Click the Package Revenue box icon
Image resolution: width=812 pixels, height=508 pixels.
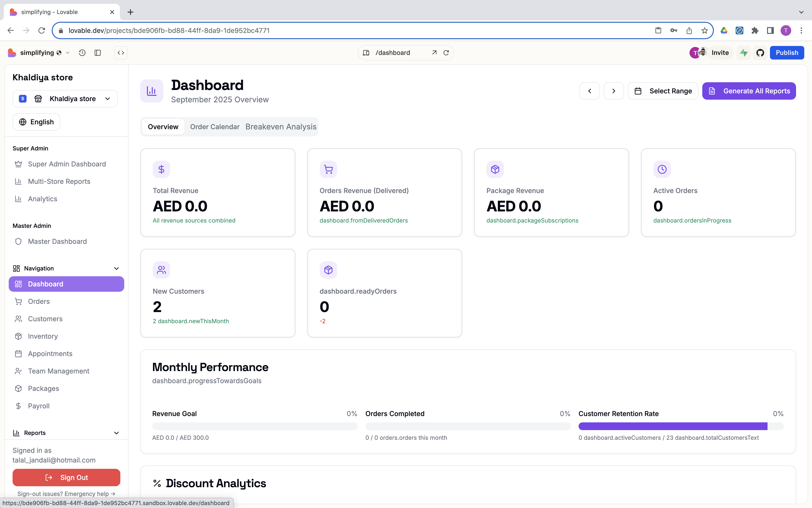(x=495, y=169)
